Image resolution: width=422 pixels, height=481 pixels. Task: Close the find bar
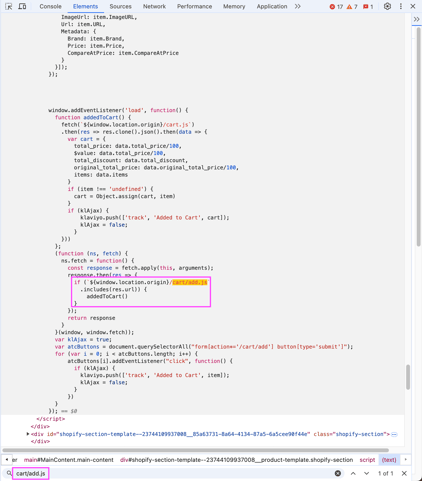click(404, 473)
